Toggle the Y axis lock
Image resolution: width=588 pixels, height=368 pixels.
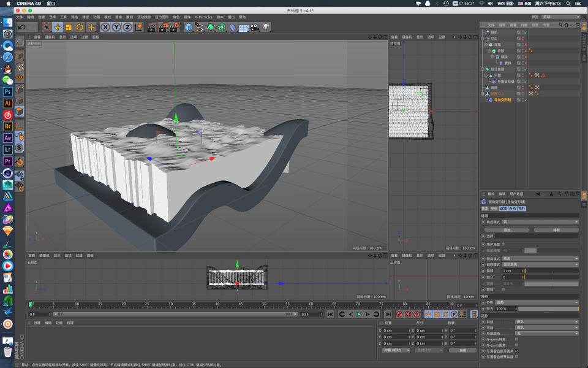[116, 27]
